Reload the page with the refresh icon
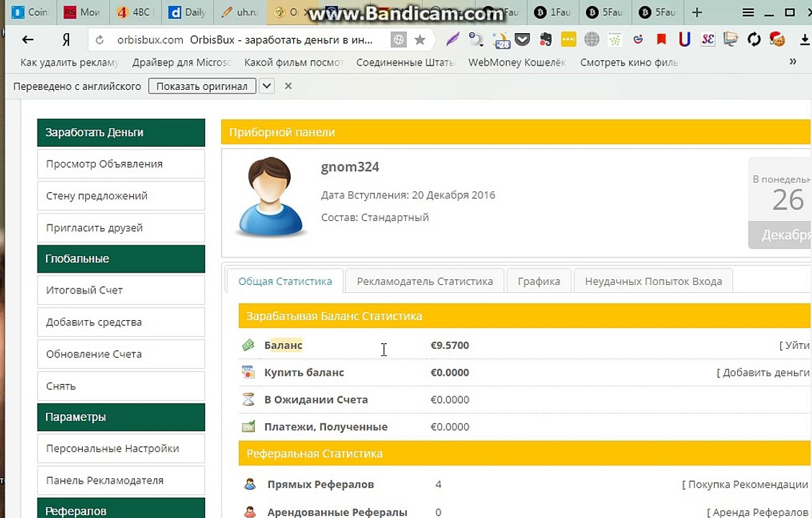 (99, 40)
